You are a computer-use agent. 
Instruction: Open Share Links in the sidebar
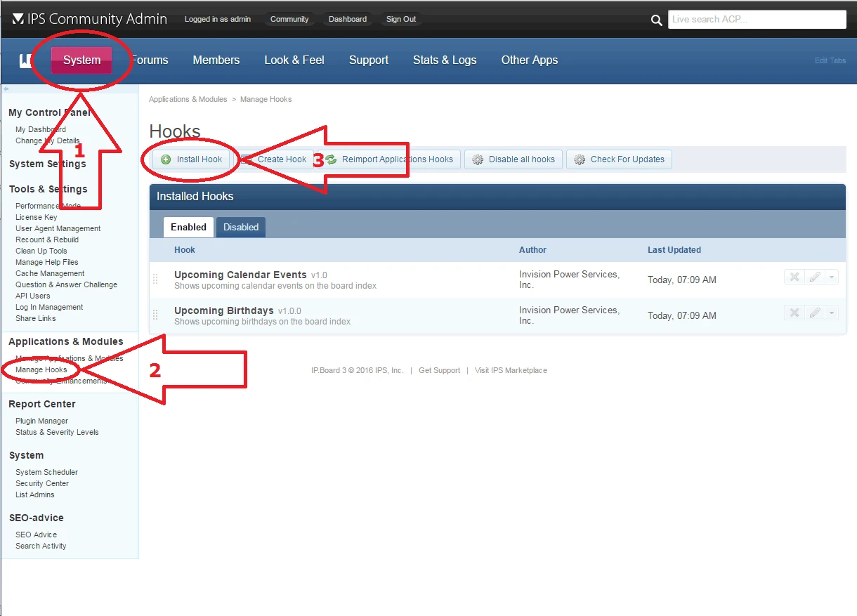point(36,318)
